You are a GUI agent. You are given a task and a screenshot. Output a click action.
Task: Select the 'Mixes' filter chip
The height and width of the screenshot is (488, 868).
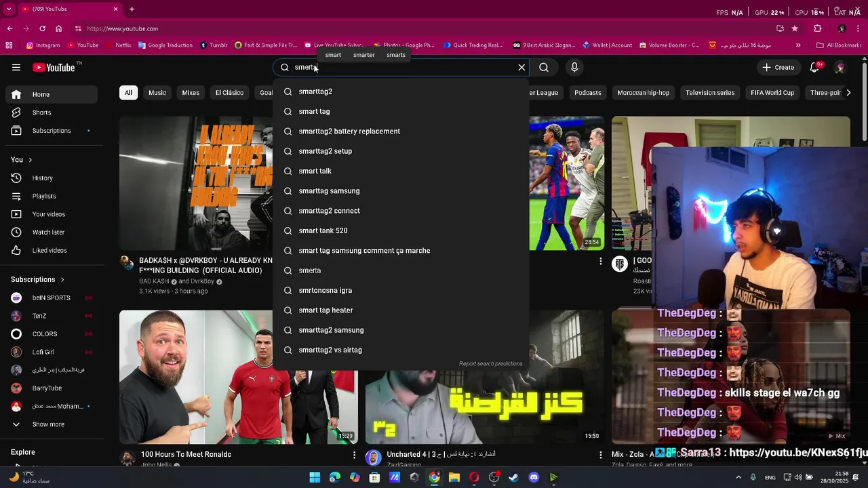pos(191,93)
